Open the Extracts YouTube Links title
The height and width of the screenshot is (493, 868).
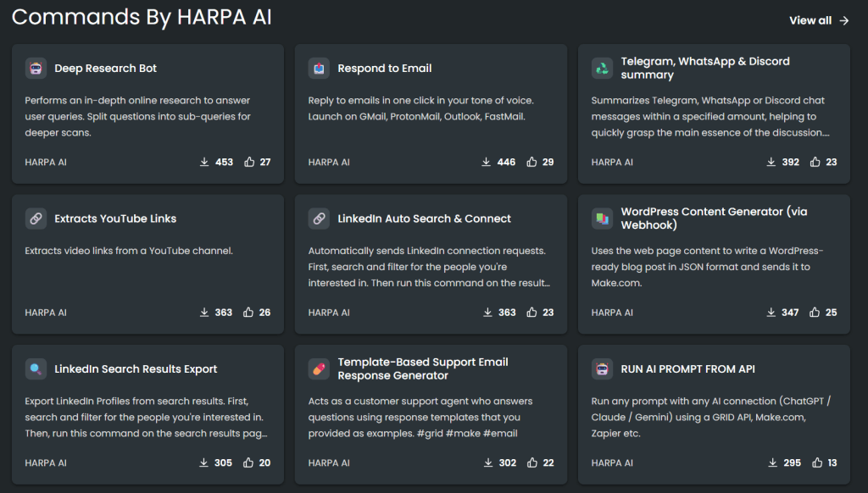pos(115,219)
